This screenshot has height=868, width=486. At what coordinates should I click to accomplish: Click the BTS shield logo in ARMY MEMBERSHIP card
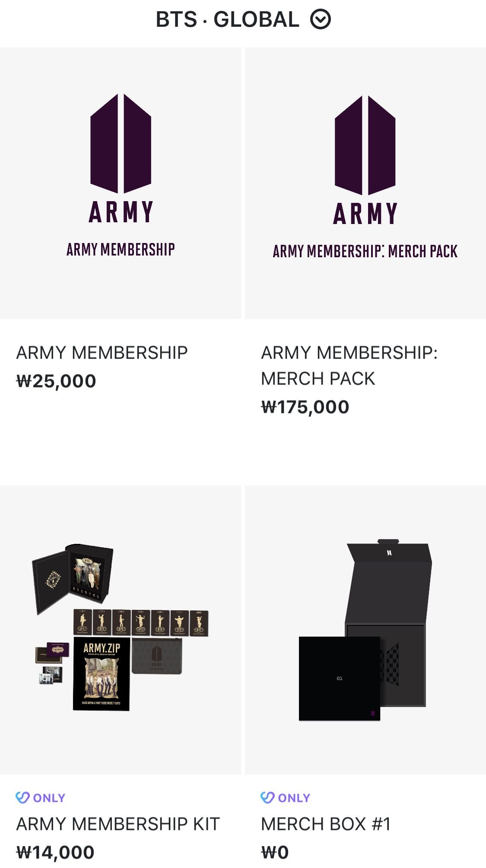(121, 143)
